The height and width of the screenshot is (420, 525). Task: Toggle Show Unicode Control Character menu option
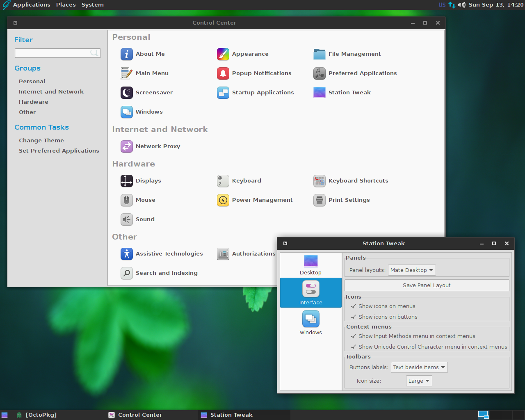tap(429, 347)
